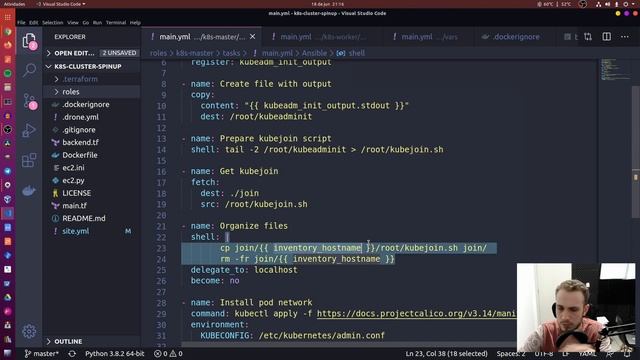Split the editor to the right
This screenshot has width=640, height=360.
607,37
